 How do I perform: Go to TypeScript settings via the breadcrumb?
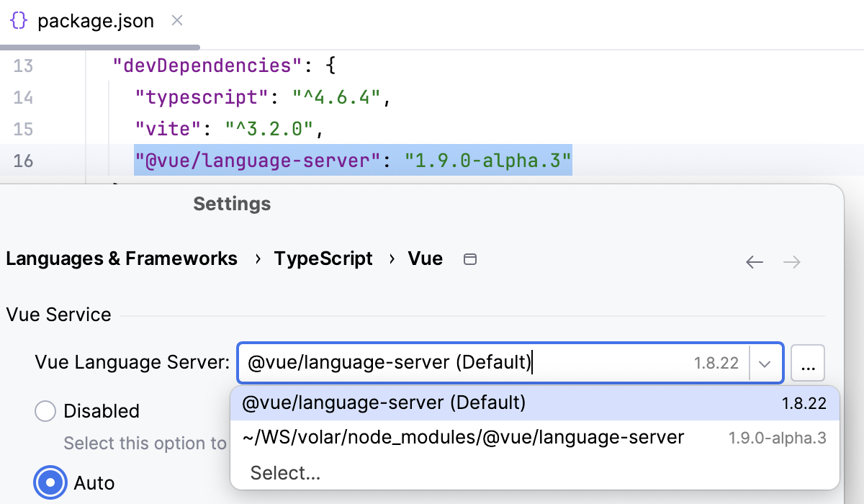(x=323, y=258)
